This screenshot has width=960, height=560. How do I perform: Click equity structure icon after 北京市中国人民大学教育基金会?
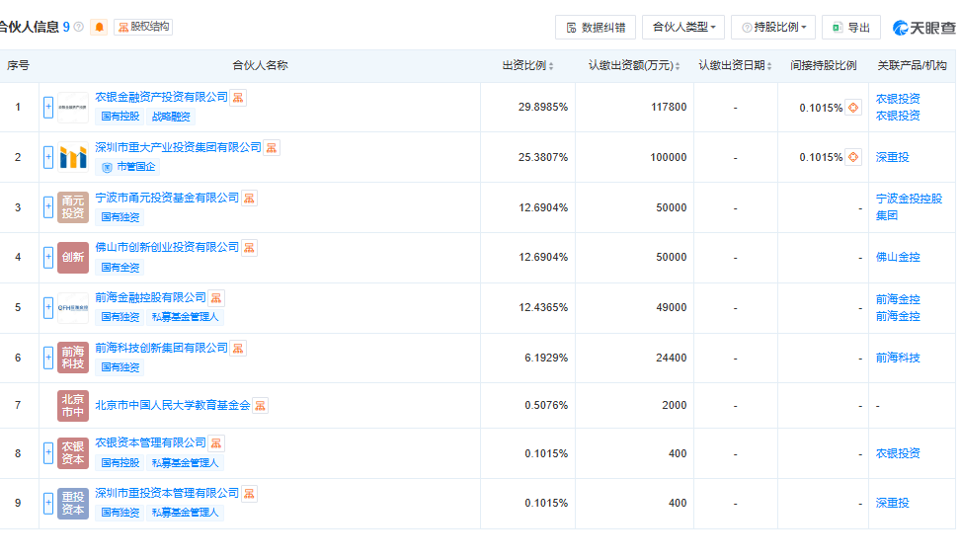coord(260,405)
